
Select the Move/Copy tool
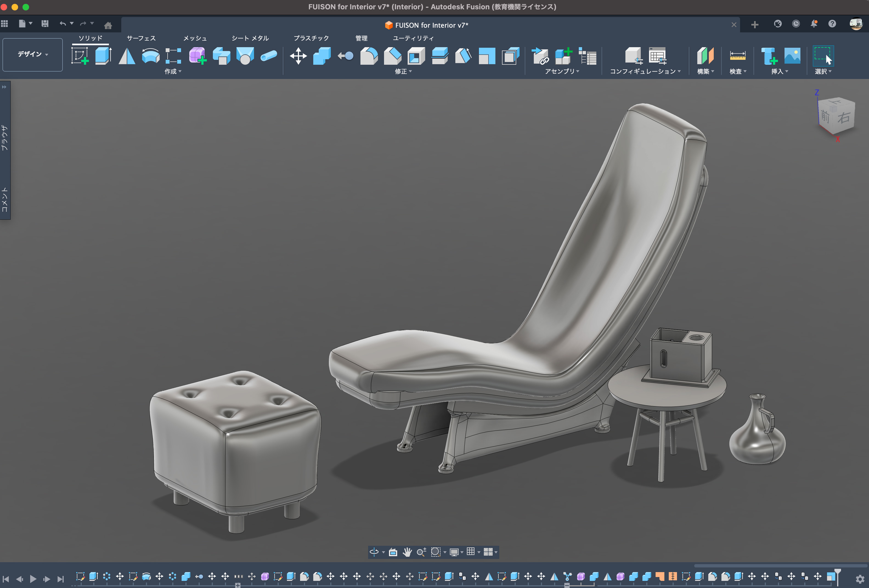pyautogui.click(x=298, y=56)
